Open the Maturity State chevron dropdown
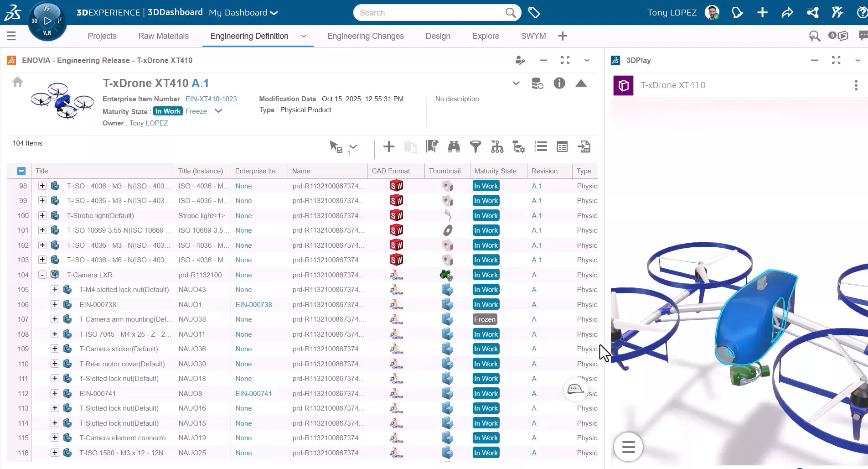This screenshot has width=868, height=469. point(218,111)
